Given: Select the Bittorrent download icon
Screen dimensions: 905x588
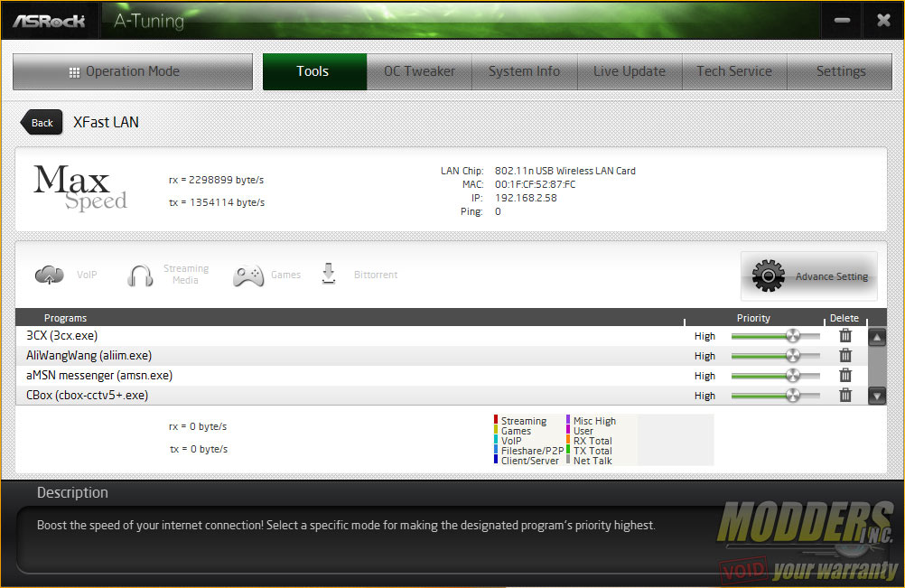Looking at the screenshot, I should [329, 274].
